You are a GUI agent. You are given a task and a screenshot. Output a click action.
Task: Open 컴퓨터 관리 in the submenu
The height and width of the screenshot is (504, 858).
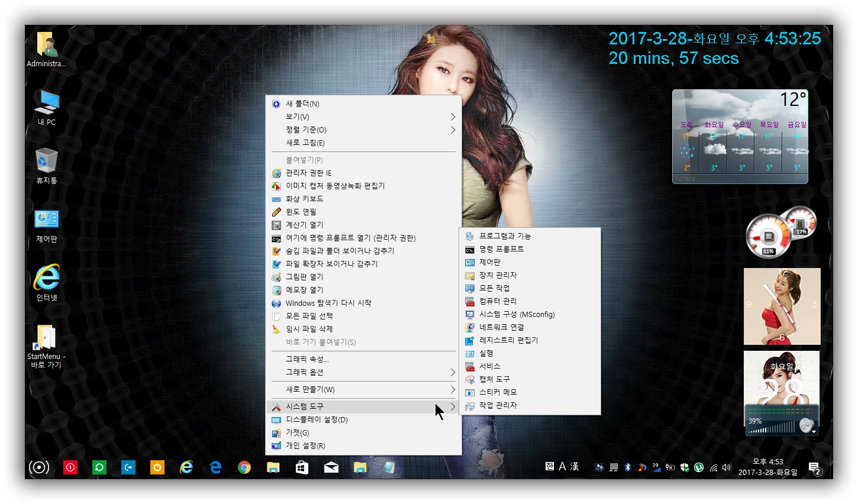(530, 301)
